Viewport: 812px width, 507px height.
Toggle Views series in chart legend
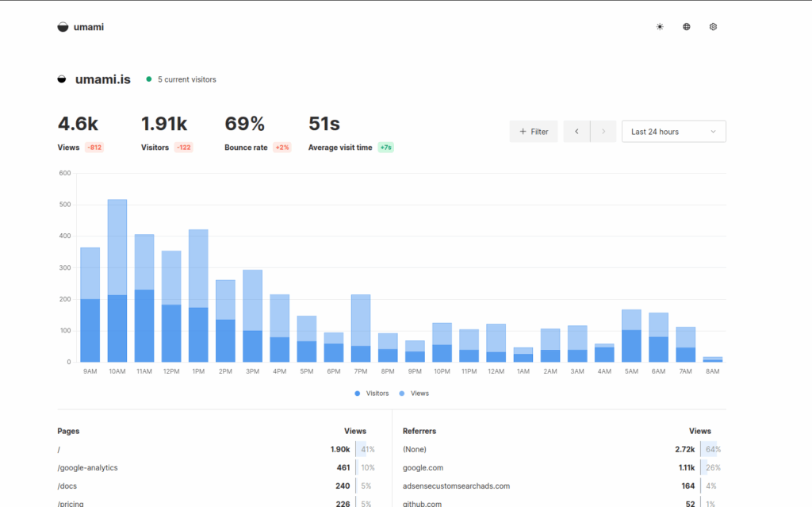[414, 394]
